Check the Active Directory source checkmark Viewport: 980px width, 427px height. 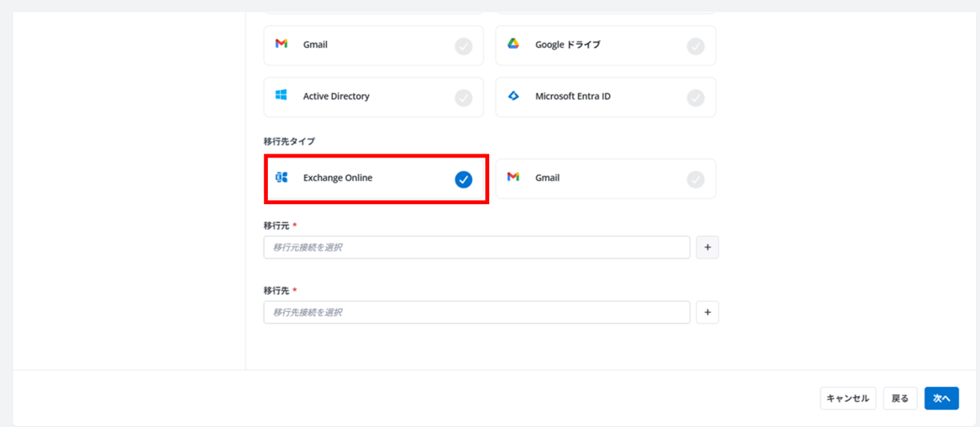point(464,98)
